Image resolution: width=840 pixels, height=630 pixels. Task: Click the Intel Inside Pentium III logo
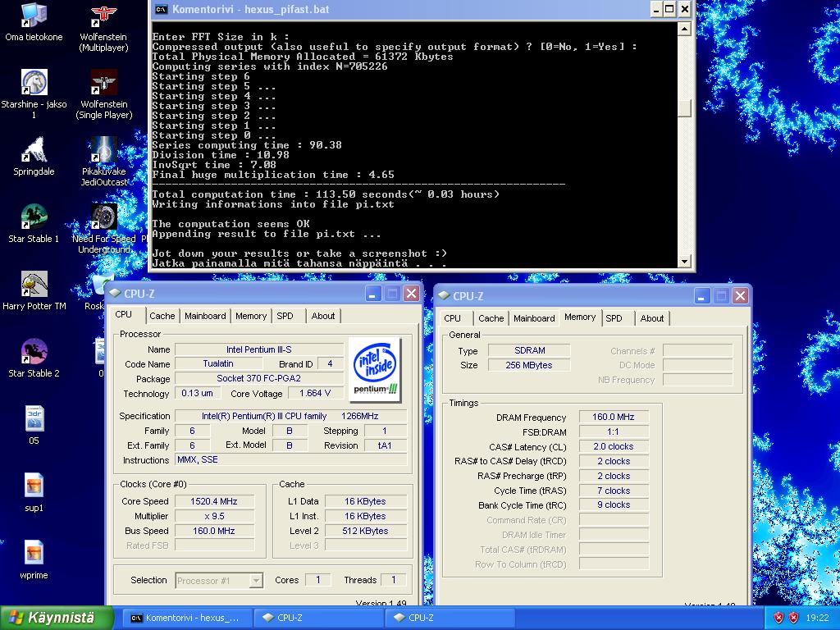point(375,369)
